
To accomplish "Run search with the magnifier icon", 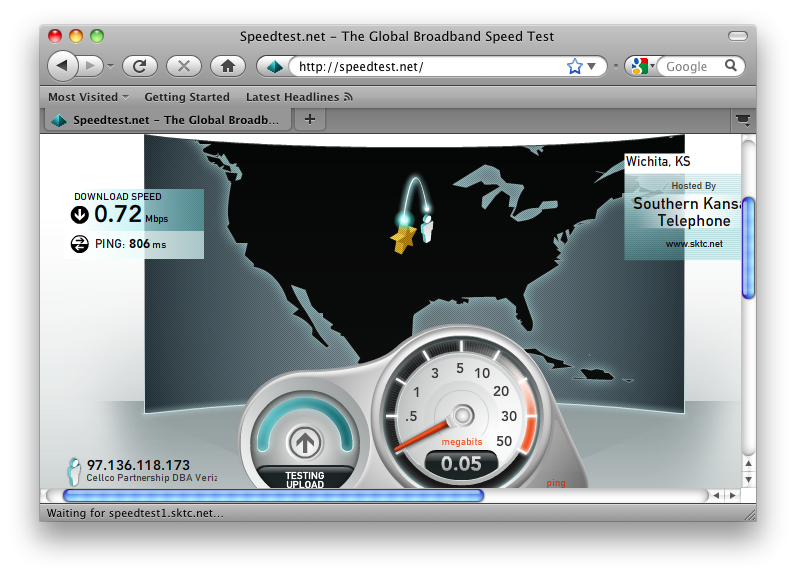I will 731,65.
